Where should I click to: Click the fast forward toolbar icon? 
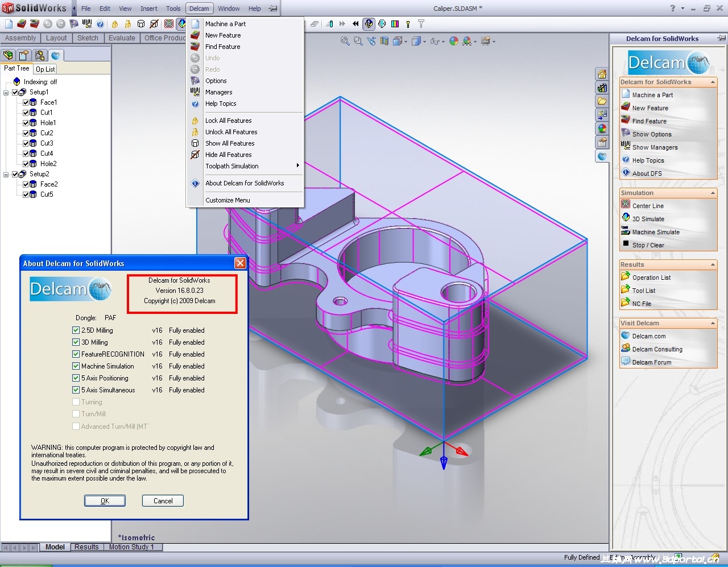click(342, 24)
